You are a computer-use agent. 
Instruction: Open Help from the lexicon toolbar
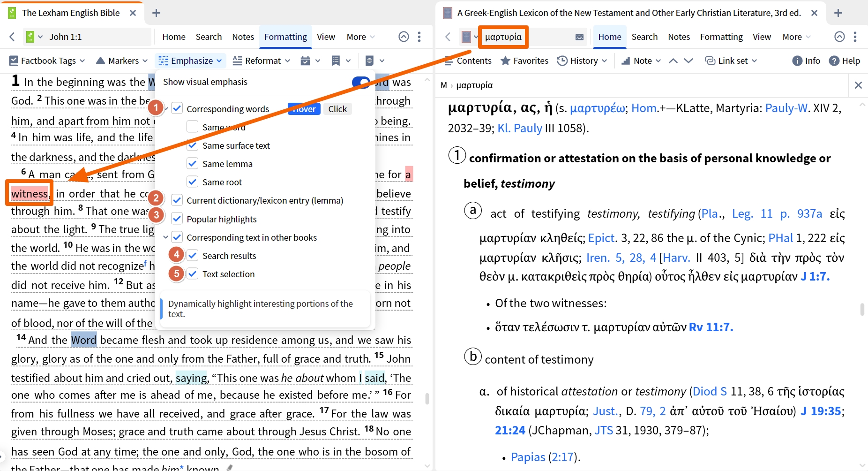click(x=845, y=61)
